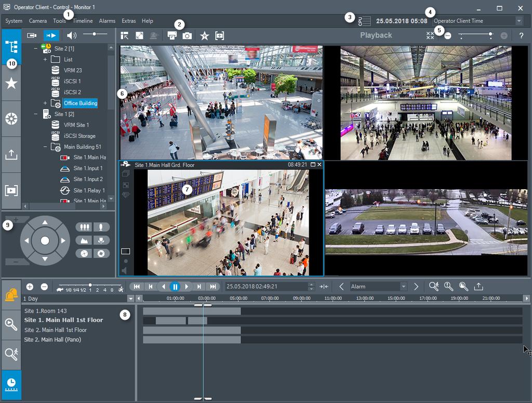
Task: Export video from timeline icon
Action: pyautogui.click(x=478, y=287)
